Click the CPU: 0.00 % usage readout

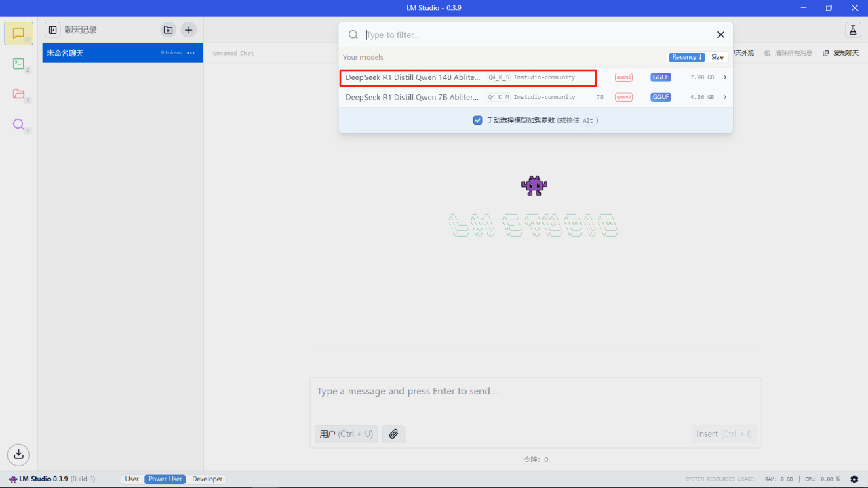click(822, 479)
